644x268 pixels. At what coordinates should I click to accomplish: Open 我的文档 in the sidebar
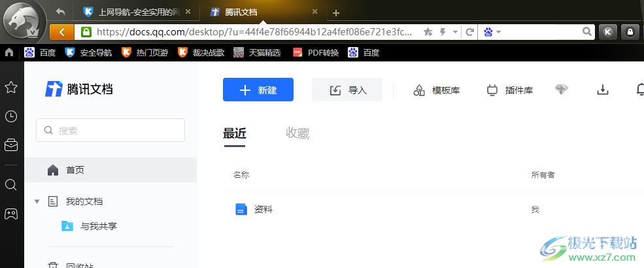coord(84,201)
